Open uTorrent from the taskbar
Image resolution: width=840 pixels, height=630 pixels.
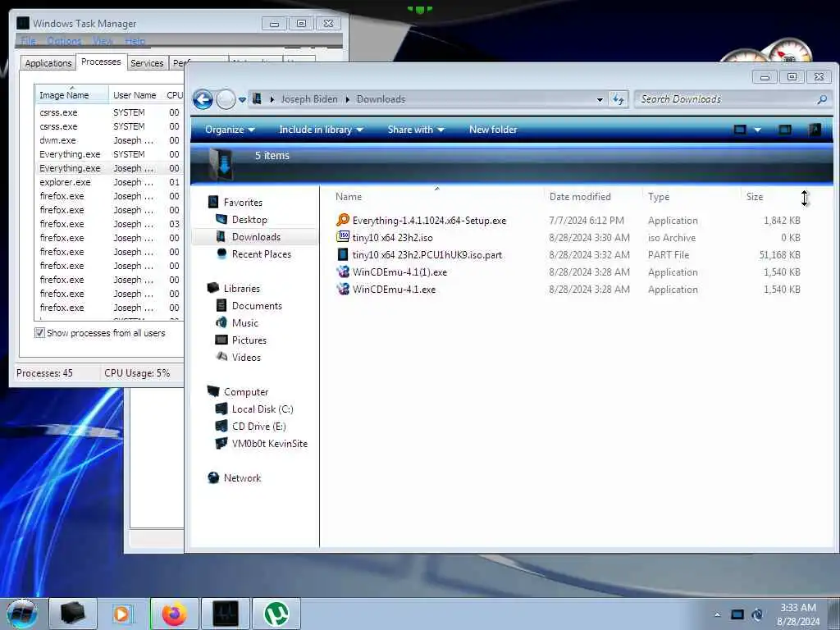[x=276, y=614]
